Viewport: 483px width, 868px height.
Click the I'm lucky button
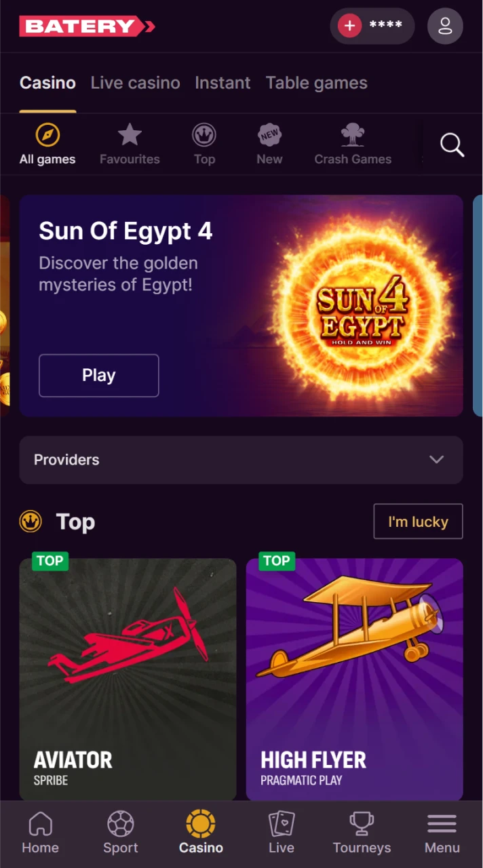tap(418, 521)
